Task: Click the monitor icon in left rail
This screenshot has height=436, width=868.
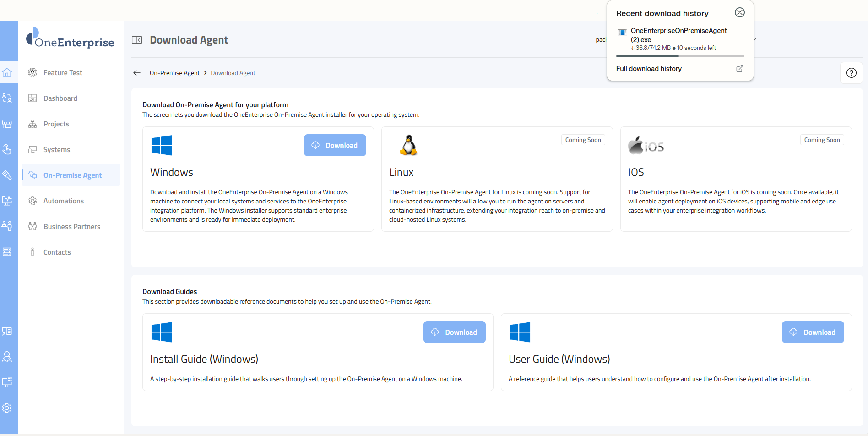Action: 7,382
